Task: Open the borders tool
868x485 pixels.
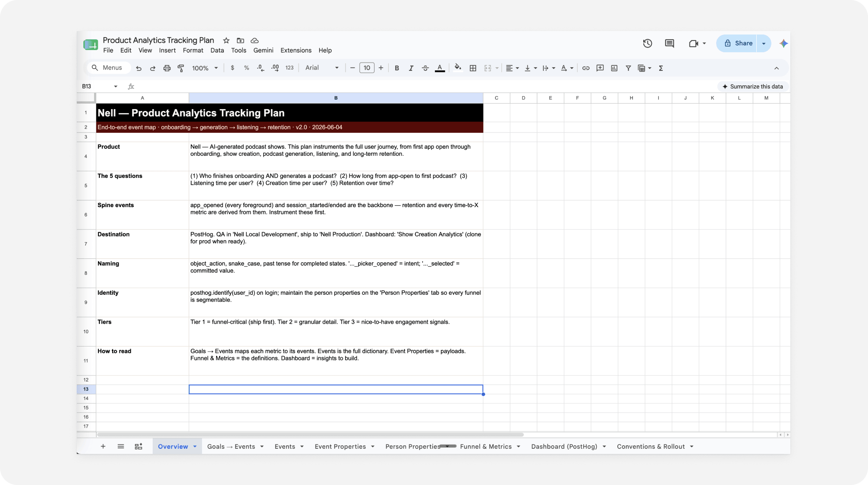Action: point(473,68)
